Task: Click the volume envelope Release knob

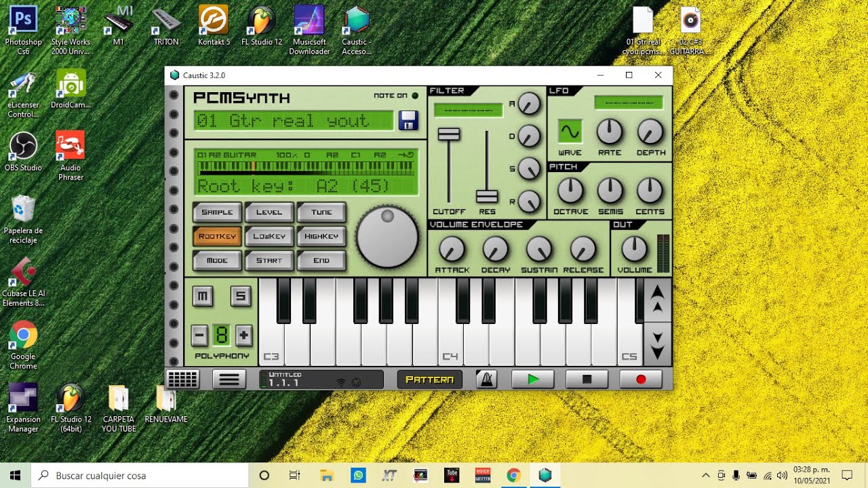Action: point(583,249)
